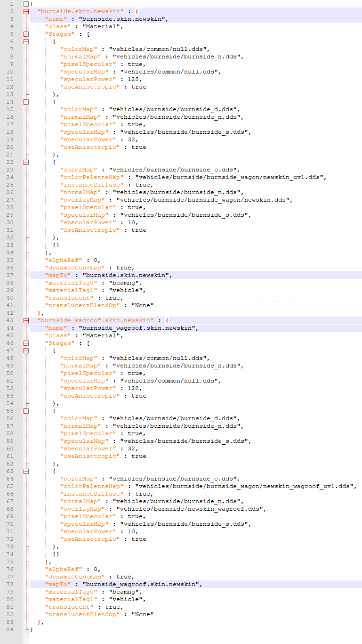Collapse the stage fold marker on line 47
Image resolution: width=362 pixels, height=644 pixels.
26,351
